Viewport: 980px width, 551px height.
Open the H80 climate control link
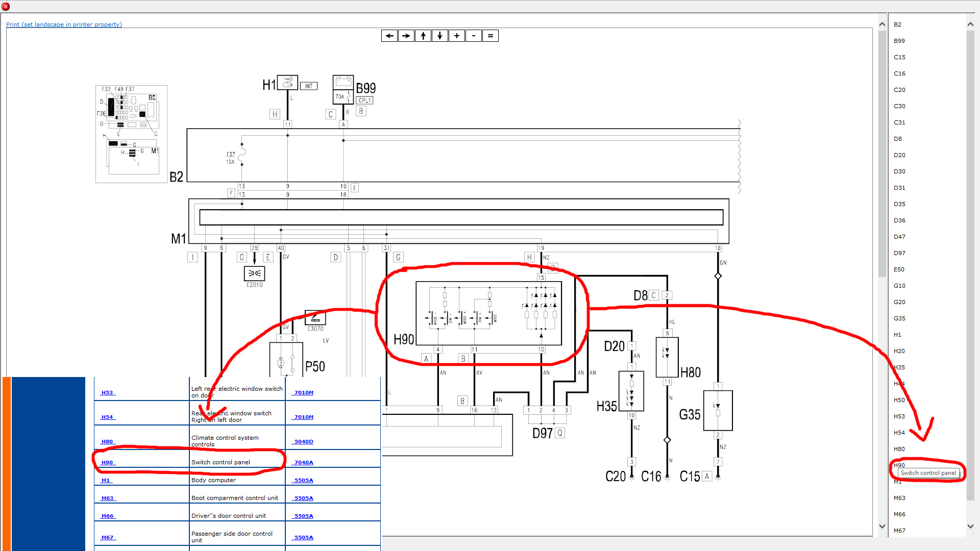(x=107, y=441)
